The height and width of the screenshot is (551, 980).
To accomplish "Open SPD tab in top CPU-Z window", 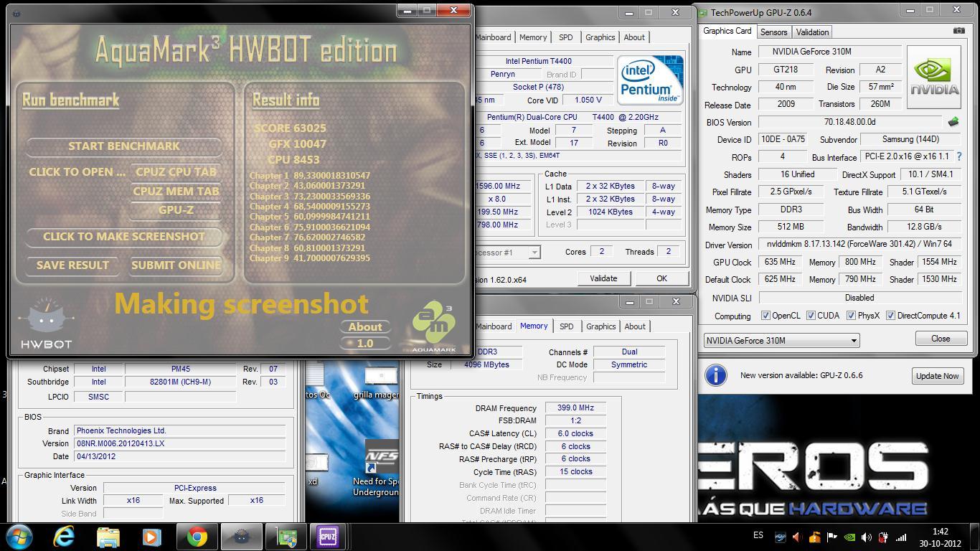I will click(x=565, y=37).
